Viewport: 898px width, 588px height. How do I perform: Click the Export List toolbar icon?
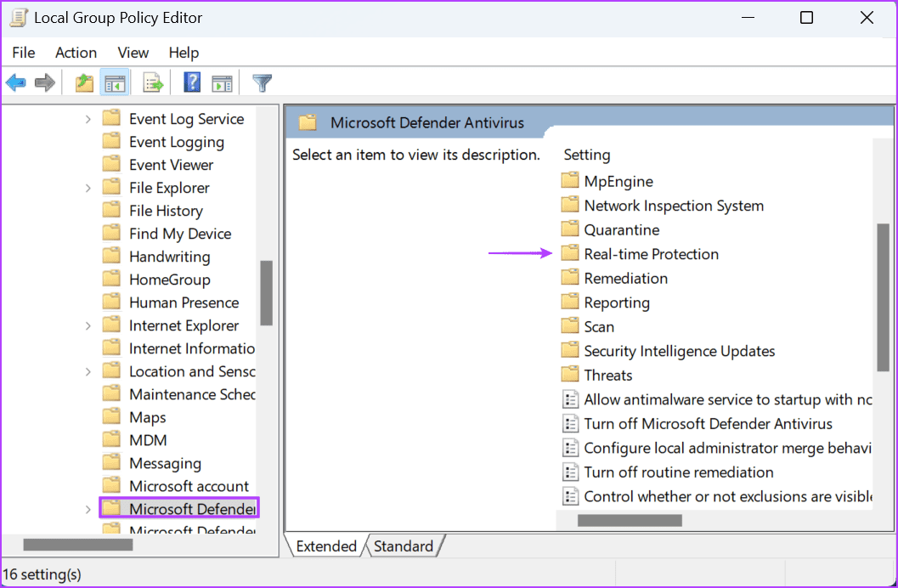(153, 83)
